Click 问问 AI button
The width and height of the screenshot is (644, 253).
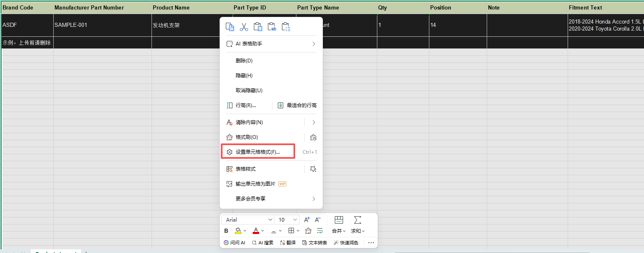[x=234, y=243]
